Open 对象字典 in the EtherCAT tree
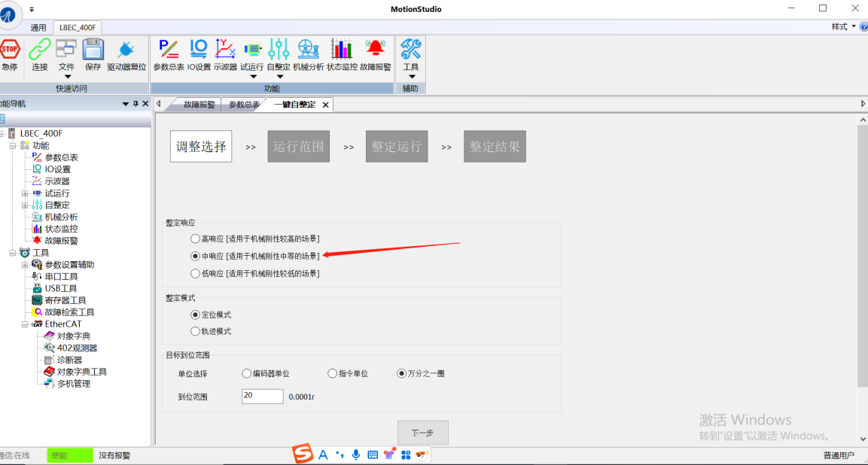 point(74,336)
